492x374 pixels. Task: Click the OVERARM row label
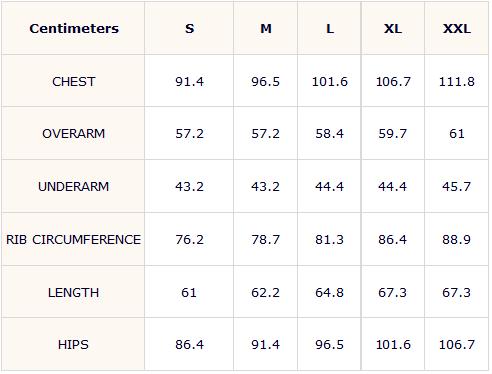pos(74,134)
